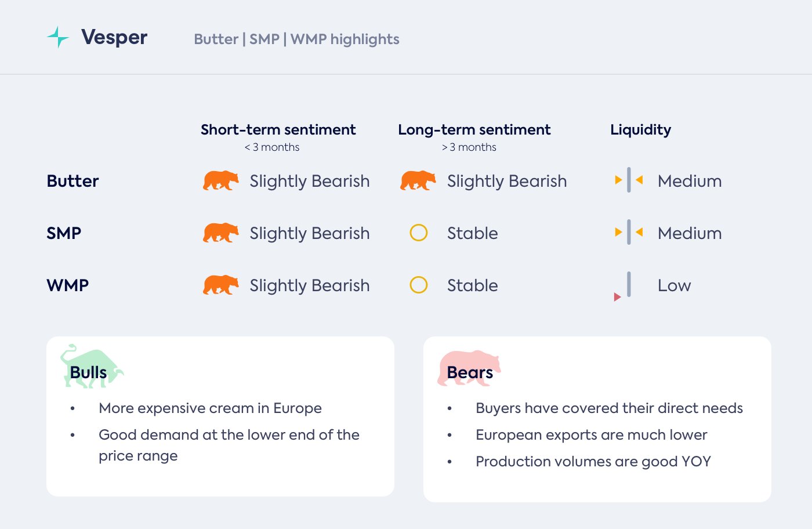Click the Vesper star logo icon

tap(58, 37)
